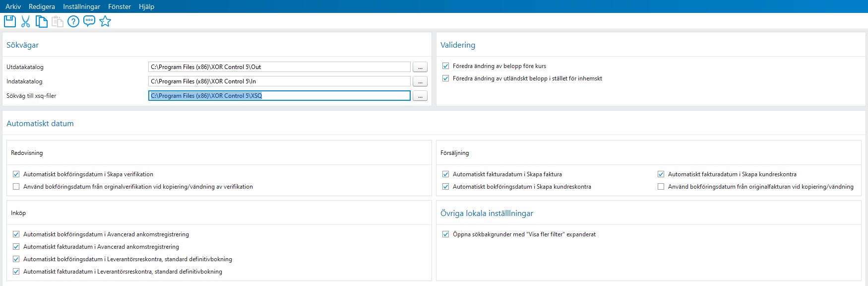Toggle Automatiskt fakturadatum i Skapa faktura
868x286 pixels.
tap(446, 174)
